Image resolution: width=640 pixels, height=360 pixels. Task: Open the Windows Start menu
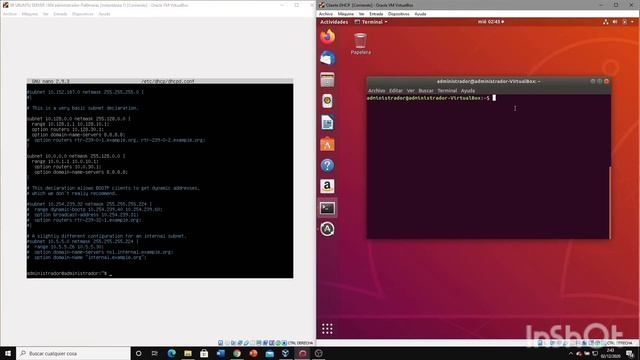(x=8, y=353)
